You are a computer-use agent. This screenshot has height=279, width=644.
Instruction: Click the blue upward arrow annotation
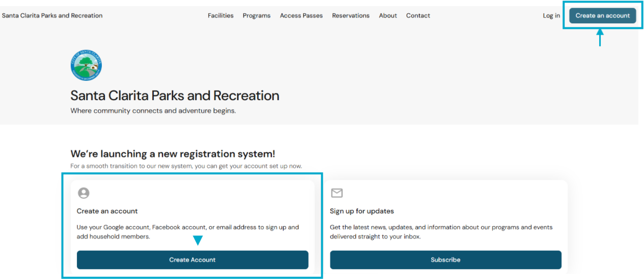click(x=600, y=38)
